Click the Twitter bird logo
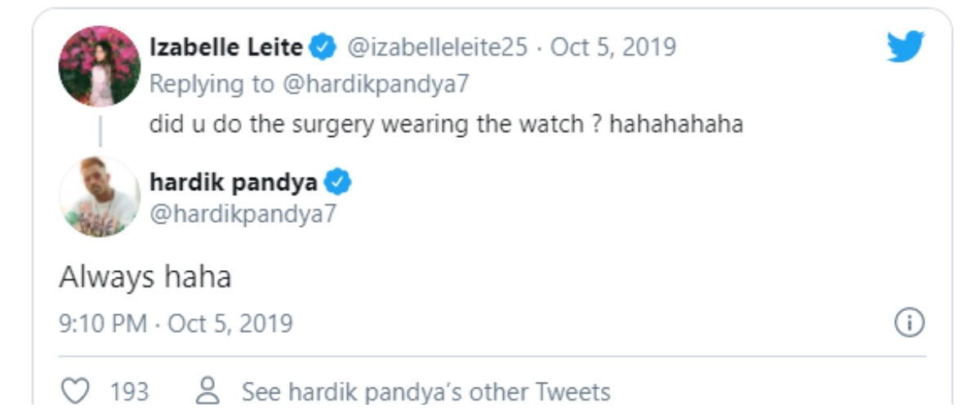 click(906, 47)
